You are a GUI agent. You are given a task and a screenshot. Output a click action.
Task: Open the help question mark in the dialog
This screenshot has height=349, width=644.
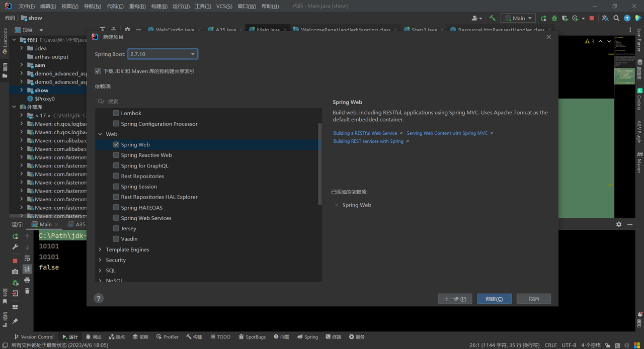[x=99, y=298]
